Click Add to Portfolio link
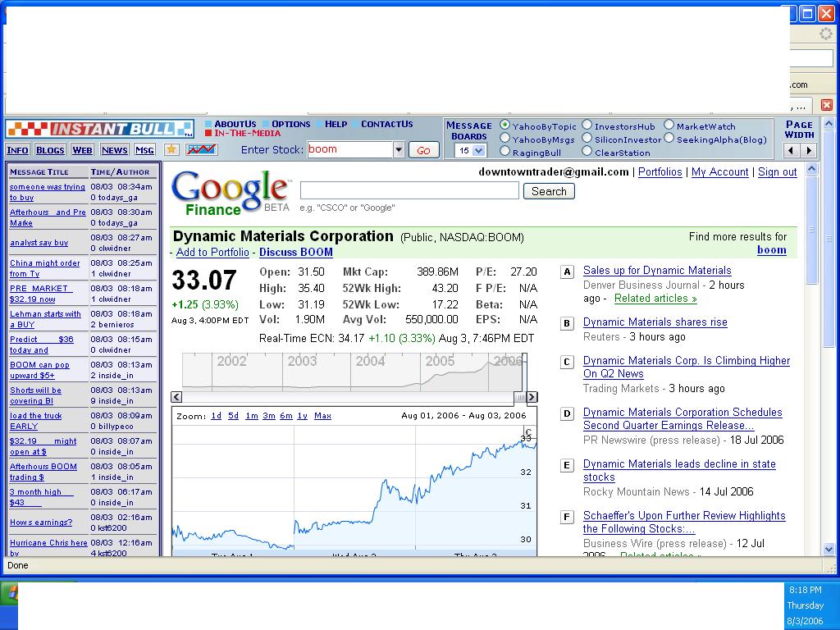Viewport: 840px width, 630px height. tap(212, 253)
